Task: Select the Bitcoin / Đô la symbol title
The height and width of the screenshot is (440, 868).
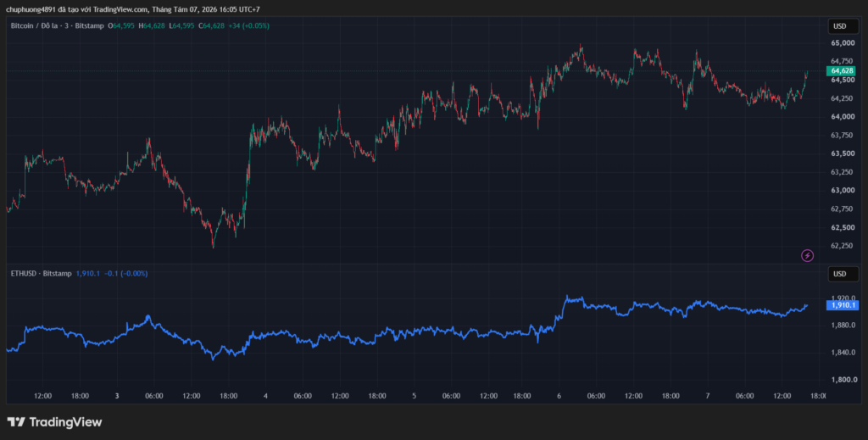Action: click(33, 25)
